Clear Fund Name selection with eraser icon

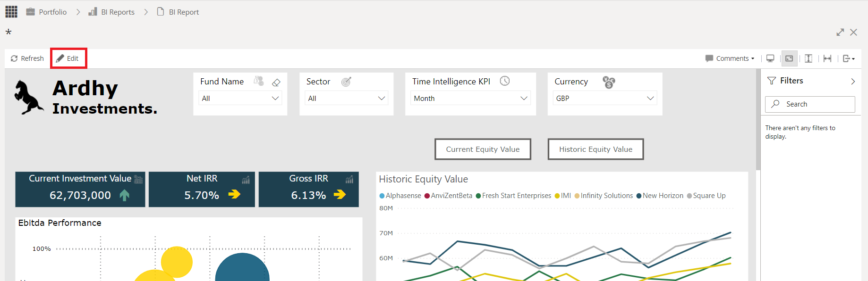click(x=276, y=83)
